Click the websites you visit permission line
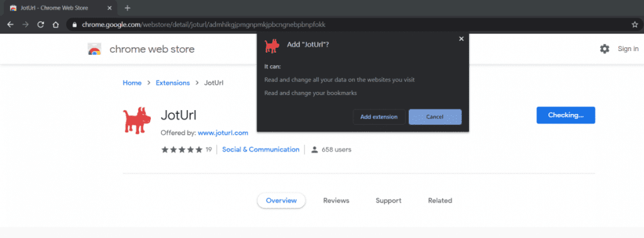Screen dimensions: 644x238 point(339,80)
